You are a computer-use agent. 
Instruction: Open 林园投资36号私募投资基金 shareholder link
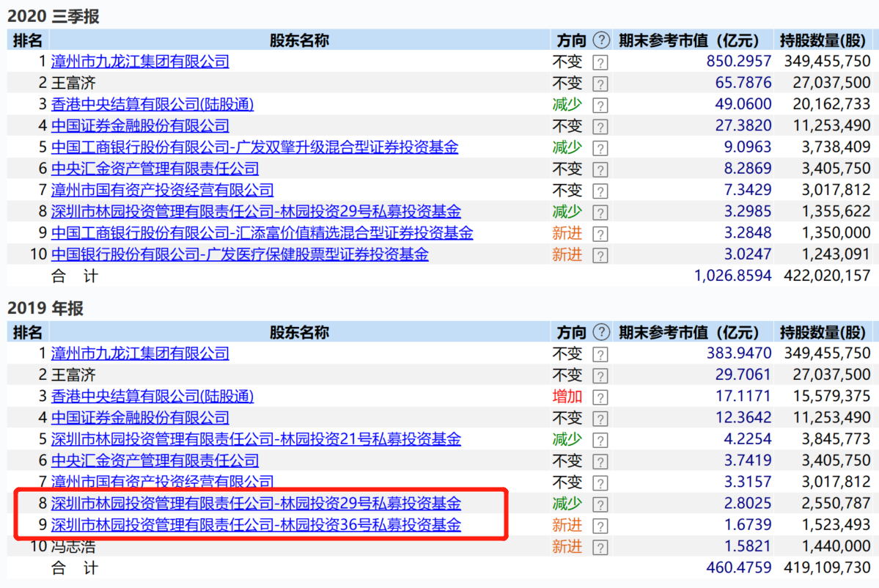pyautogui.click(x=256, y=525)
